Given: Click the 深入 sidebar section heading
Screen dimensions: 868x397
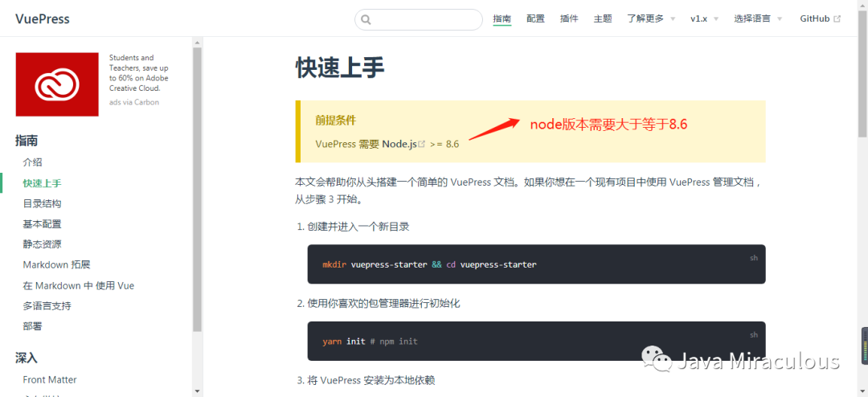Looking at the screenshot, I should click(x=27, y=358).
